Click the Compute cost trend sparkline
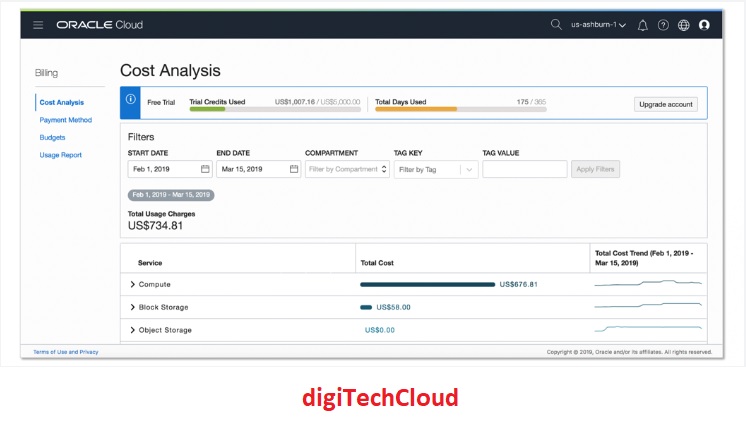 (648, 284)
